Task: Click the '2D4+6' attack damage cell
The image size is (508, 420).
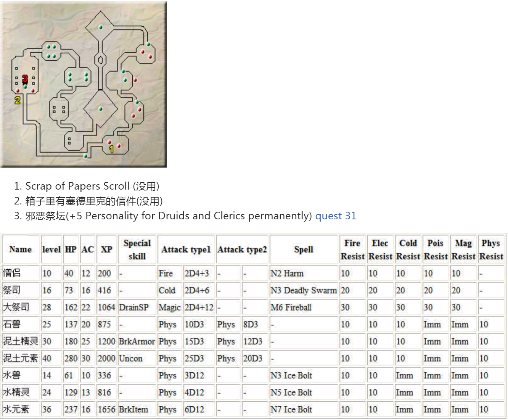Action: click(199, 290)
